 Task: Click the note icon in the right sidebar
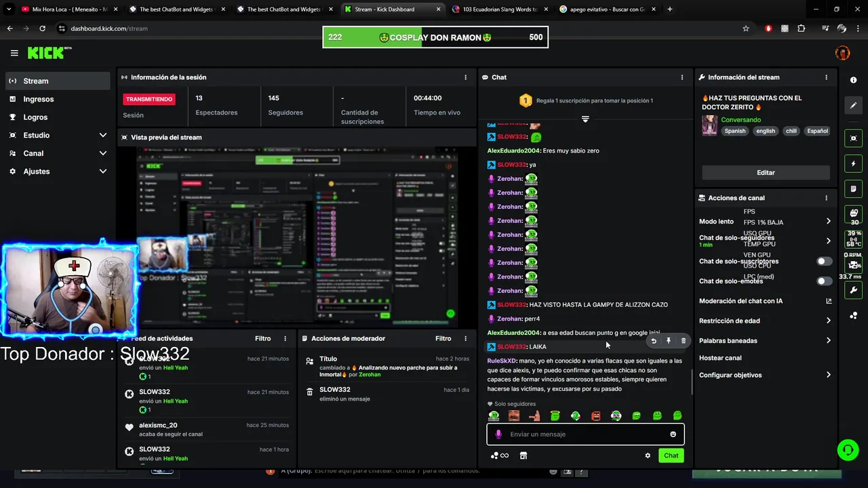pyautogui.click(x=853, y=188)
